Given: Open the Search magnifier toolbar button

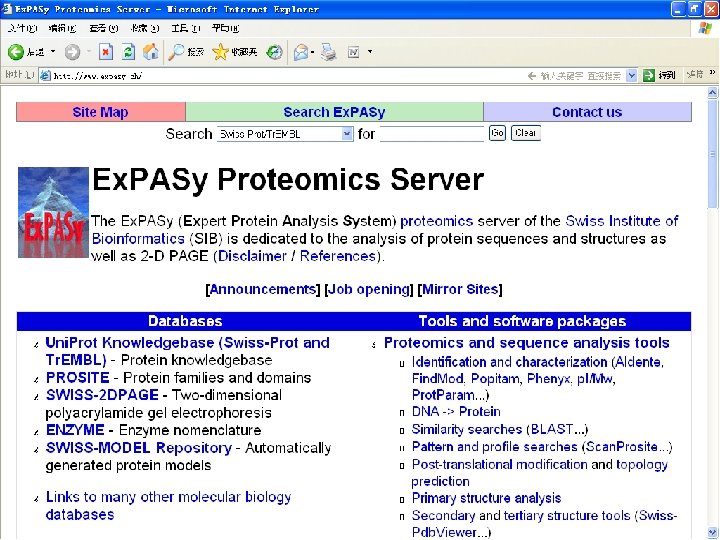Looking at the screenshot, I should pyautogui.click(x=186, y=52).
